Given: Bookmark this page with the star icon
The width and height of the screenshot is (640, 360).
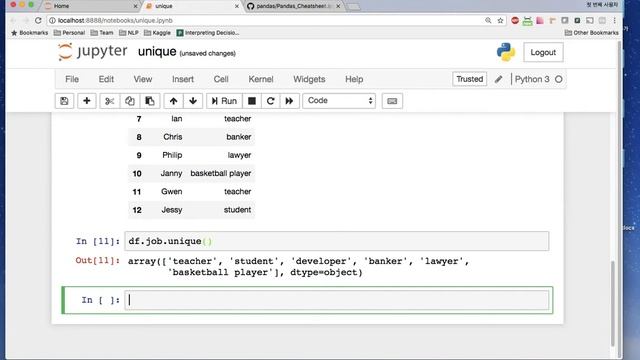Looking at the screenshot, I should point(500,20).
